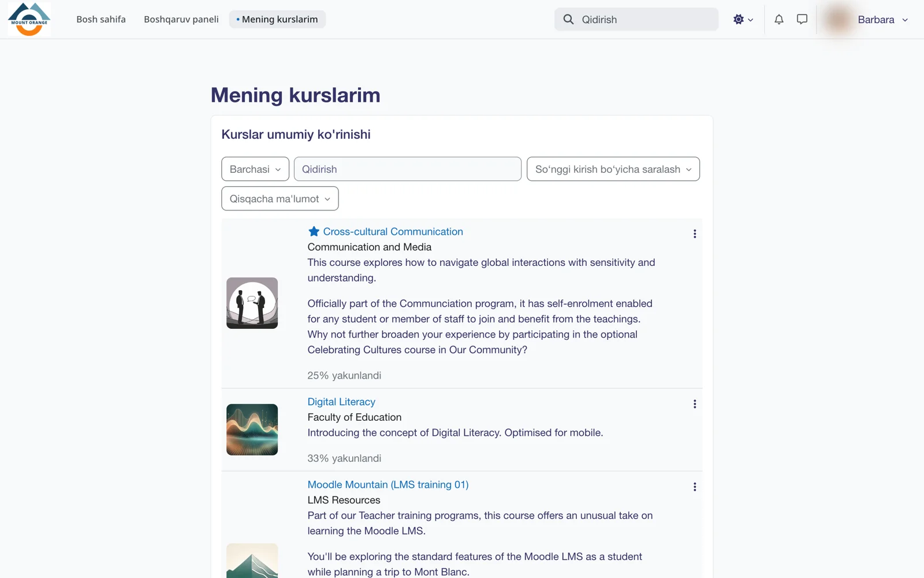Click the magnifier icon in top search
924x578 pixels.
(568, 19)
